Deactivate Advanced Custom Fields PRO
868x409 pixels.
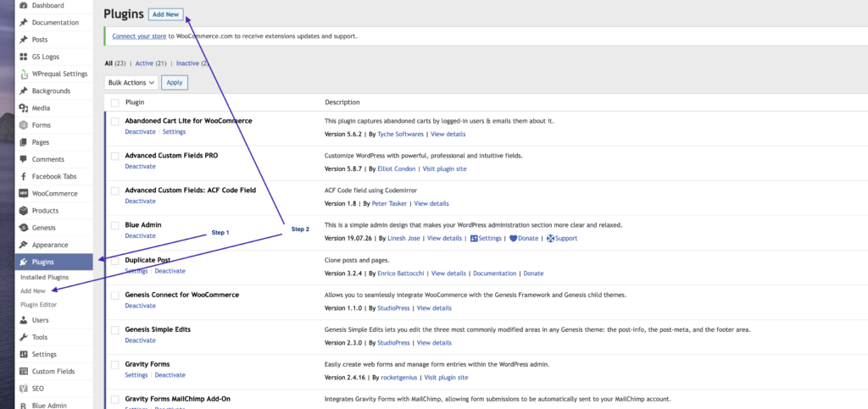[141, 166]
